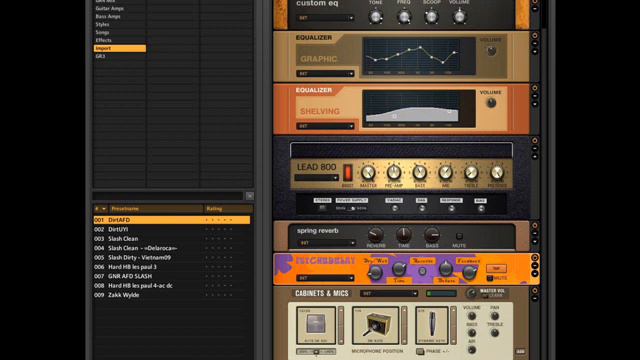Sort presets by Rating column header

(228, 209)
